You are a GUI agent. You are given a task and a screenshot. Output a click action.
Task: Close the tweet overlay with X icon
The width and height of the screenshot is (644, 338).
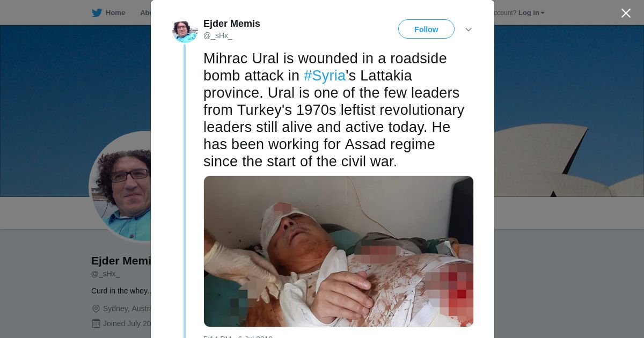[x=626, y=13]
